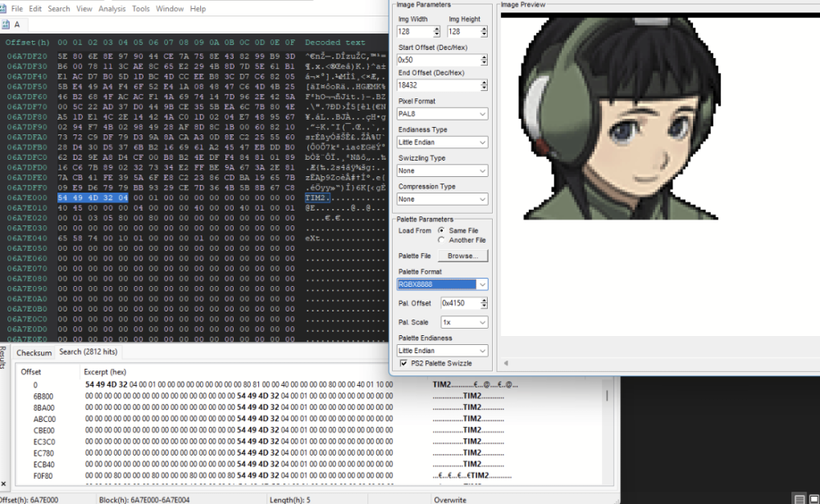Click into the Img Width field
Screen dimensions: 820x504
tap(415, 31)
